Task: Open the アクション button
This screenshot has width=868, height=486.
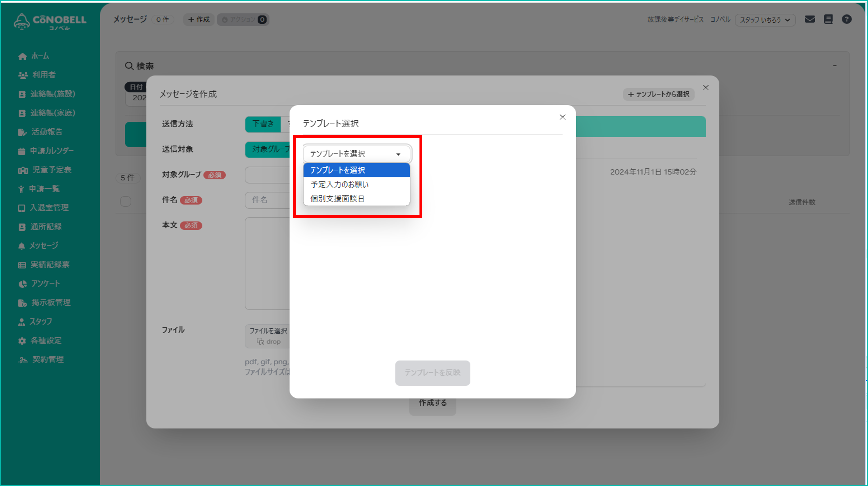Action: coord(243,20)
